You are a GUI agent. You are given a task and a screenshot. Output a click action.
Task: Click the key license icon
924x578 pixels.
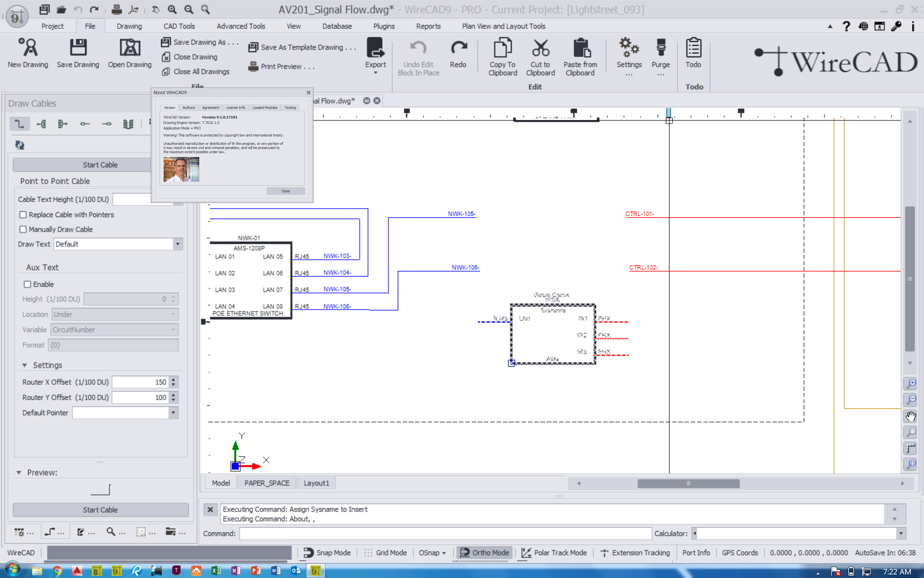tap(896, 26)
